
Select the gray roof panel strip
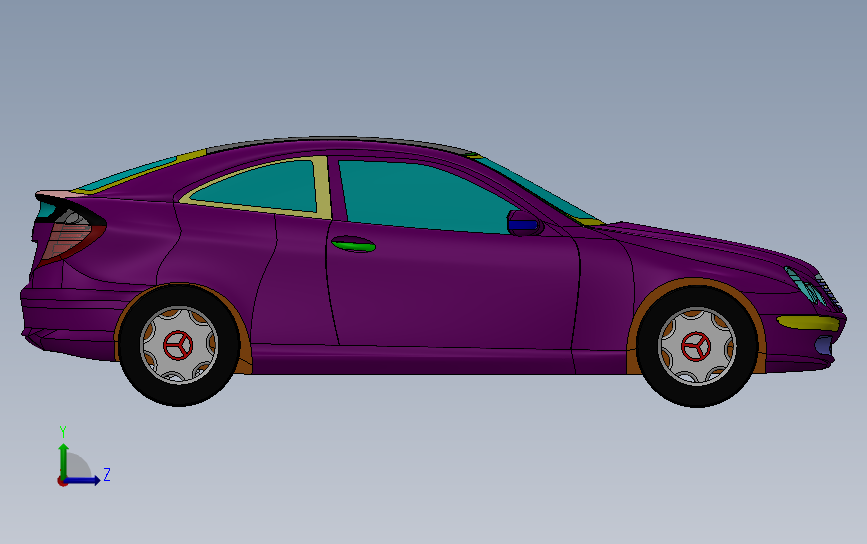[x=343, y=140]
